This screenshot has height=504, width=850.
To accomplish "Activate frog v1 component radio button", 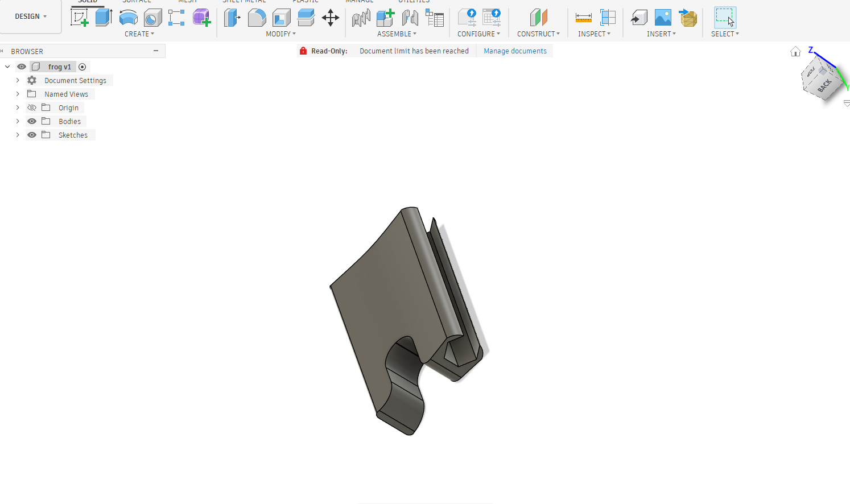I will click(82, 67).
